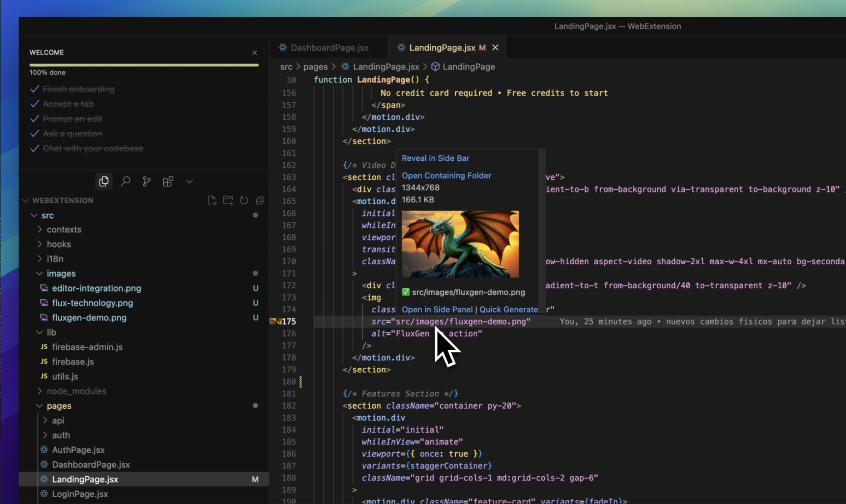Click 'Quick Generate' in the hover popup
This screenshot has height=504, width=846.
click(508, 310)
